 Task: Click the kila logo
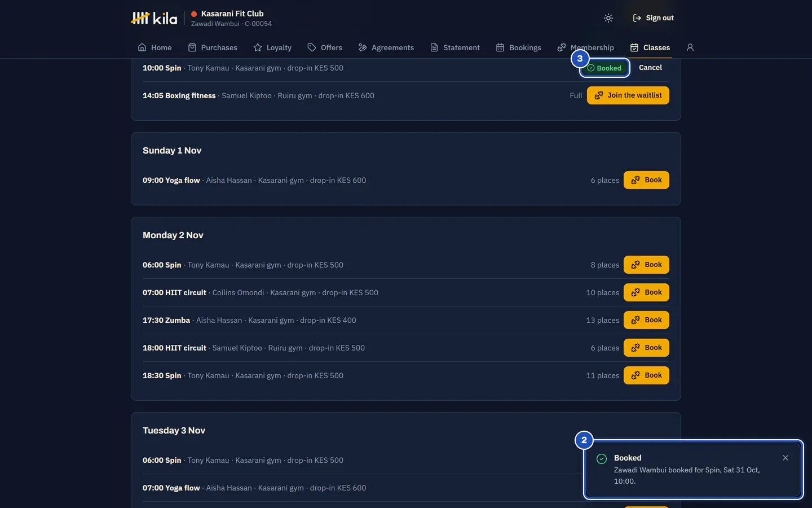click(154, 18)
